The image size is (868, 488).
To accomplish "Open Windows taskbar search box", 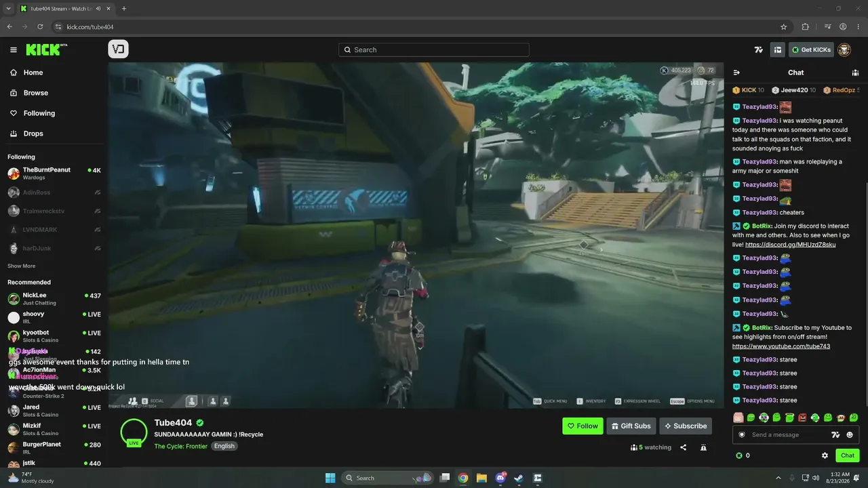I will [387, 478].
